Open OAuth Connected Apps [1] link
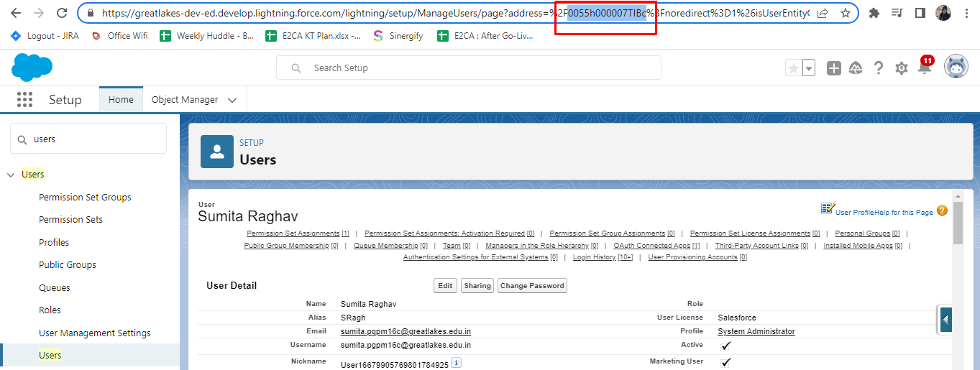The height and width of the screenshot is (370, 980). pos(656,246)
